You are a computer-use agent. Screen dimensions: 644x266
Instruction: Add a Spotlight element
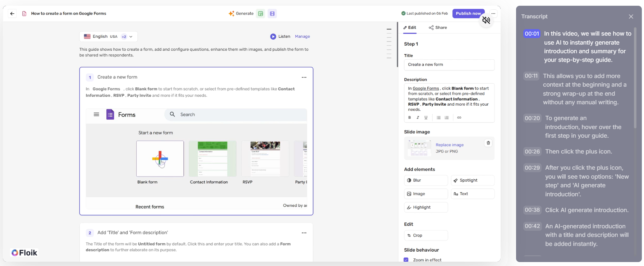(473, 180)
